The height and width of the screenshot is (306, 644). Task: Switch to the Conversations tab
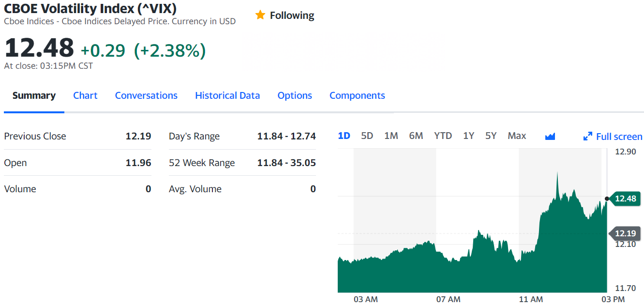(146, 95)
